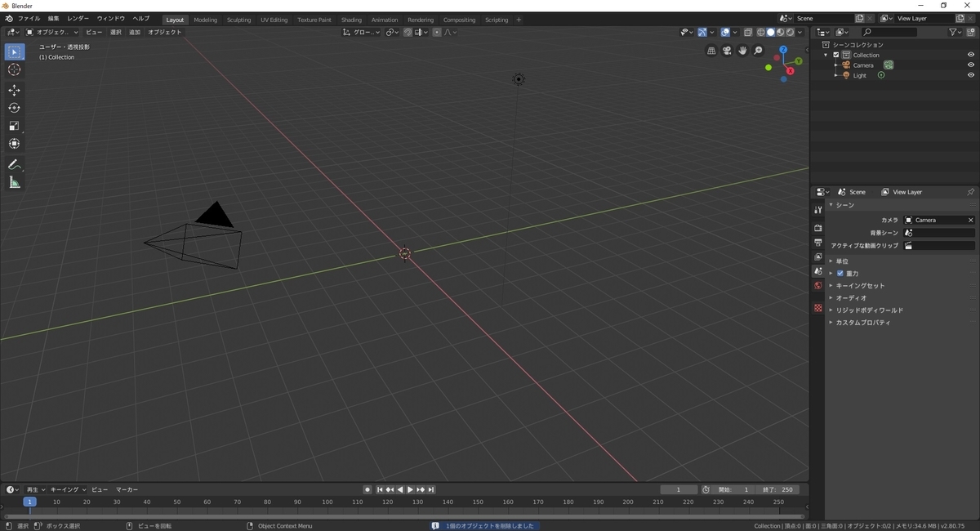Open the 編集 menu
The image size is (980, 531).
tap(53, 19)
